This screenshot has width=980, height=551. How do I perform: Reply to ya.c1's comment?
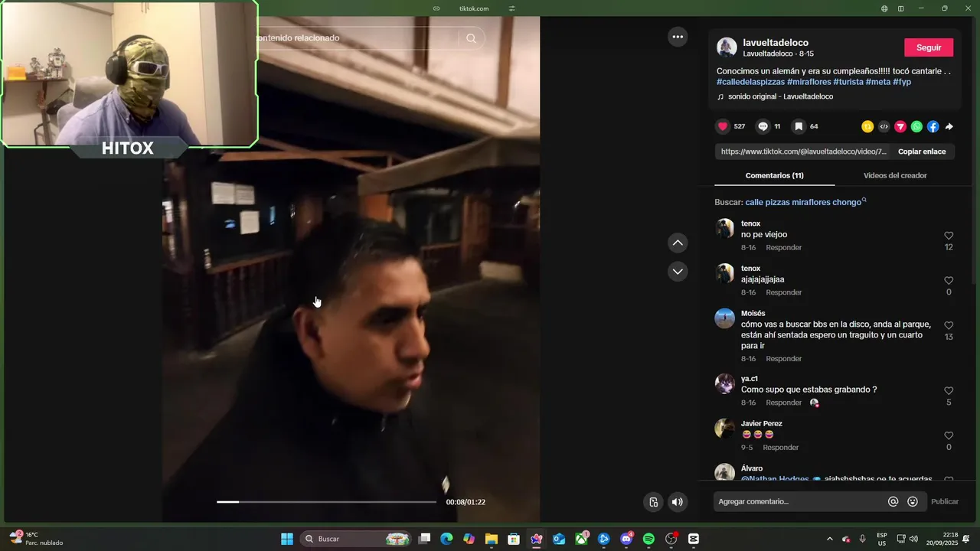tap(784, 403)
